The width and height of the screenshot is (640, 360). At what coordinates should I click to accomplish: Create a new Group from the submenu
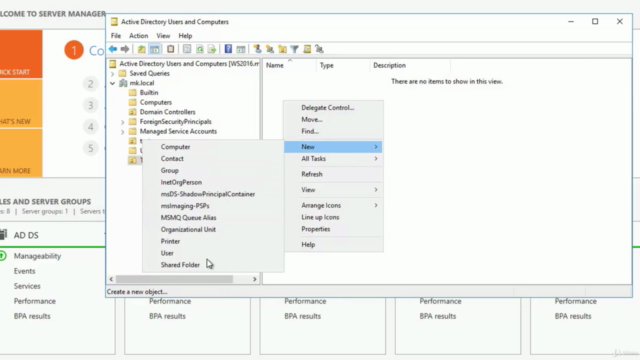point(213,171)
